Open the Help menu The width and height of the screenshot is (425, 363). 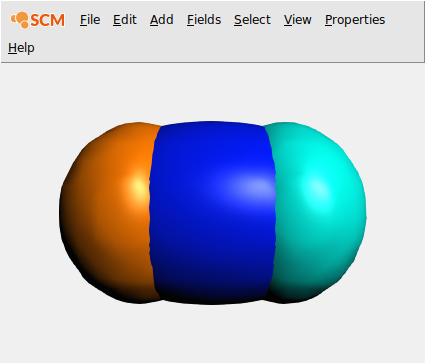[21, 48]
